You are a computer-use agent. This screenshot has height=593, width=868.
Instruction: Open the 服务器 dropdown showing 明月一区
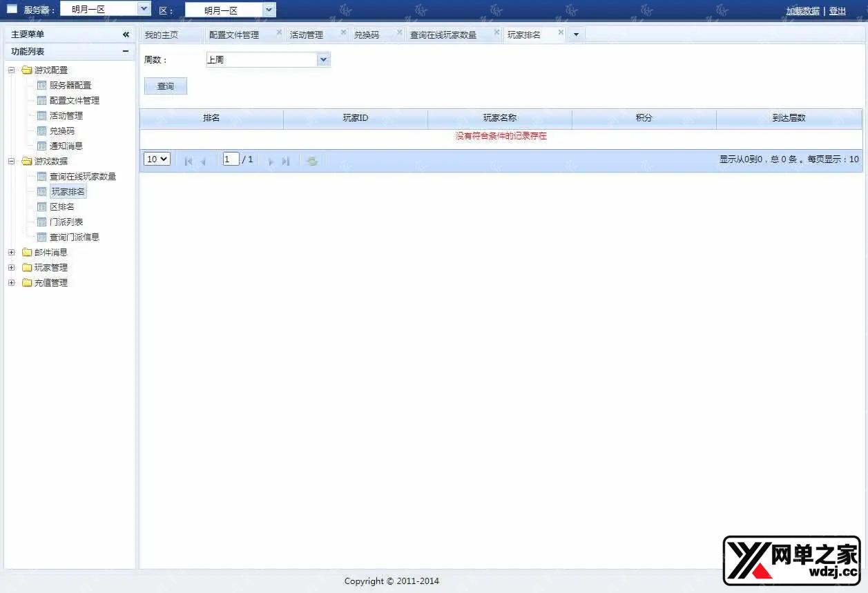coord(144,9)
